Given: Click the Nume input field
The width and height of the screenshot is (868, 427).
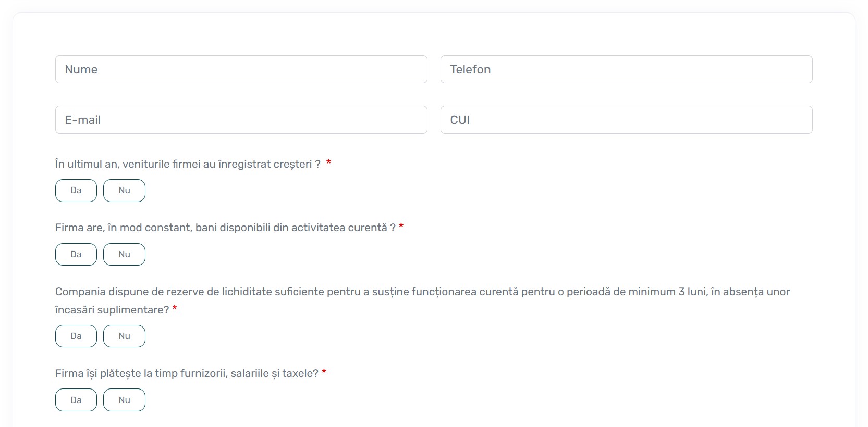Looking at the screenshot, I should 241,69.
